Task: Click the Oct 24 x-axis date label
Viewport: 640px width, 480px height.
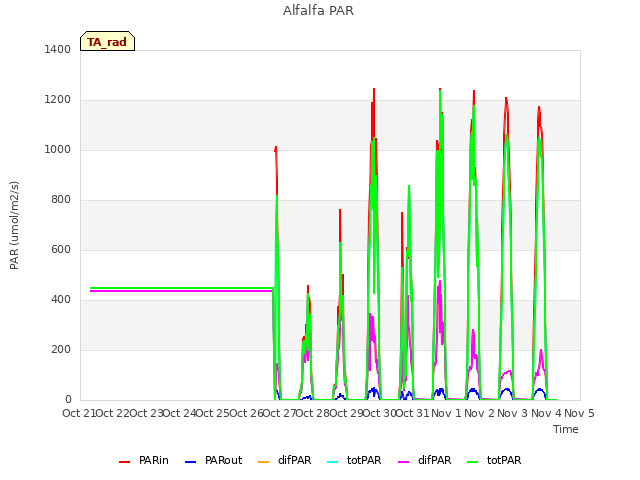Action: pyautogui.click(x=179, y=413)
